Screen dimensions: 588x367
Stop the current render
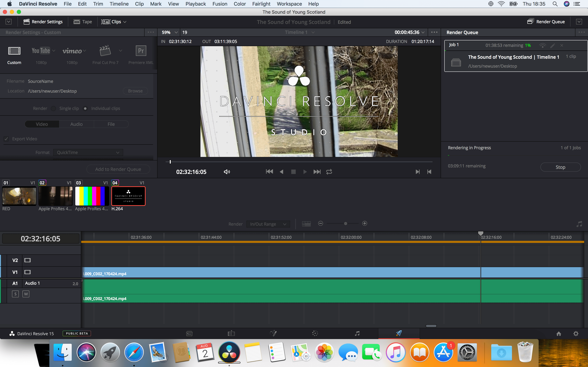tap(560, 167)
